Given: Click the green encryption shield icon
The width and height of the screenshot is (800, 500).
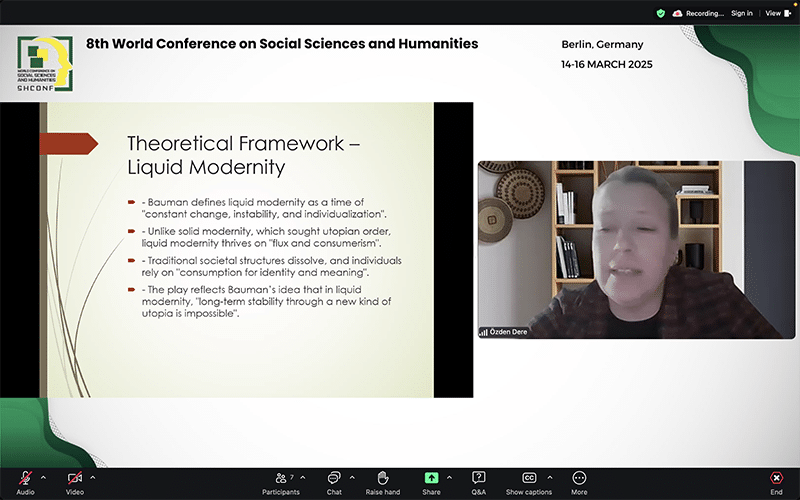Looking at the screenshot, I should pos(660,13).
